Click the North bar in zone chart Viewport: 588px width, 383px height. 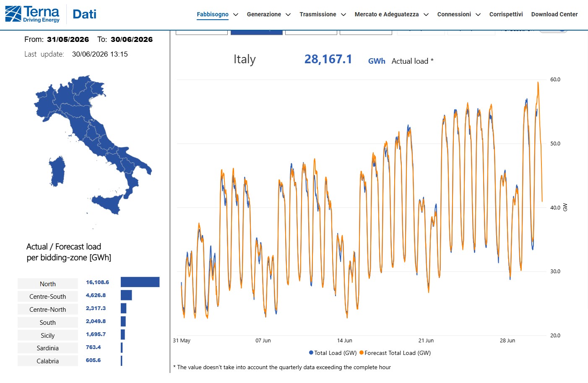[140, 282]
